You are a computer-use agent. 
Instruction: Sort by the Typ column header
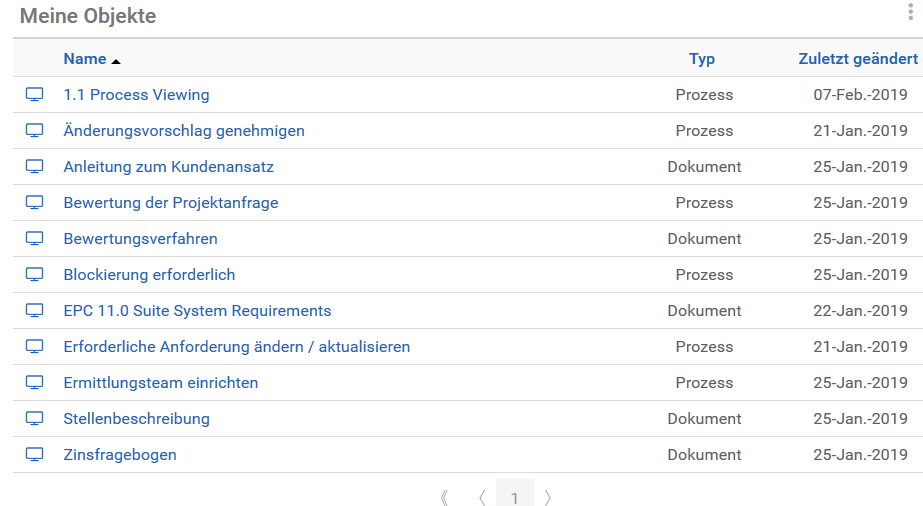[702, 59]
